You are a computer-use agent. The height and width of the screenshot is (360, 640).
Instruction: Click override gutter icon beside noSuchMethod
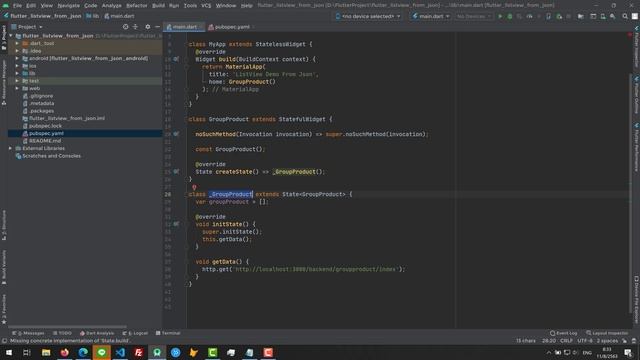(176, 134)
